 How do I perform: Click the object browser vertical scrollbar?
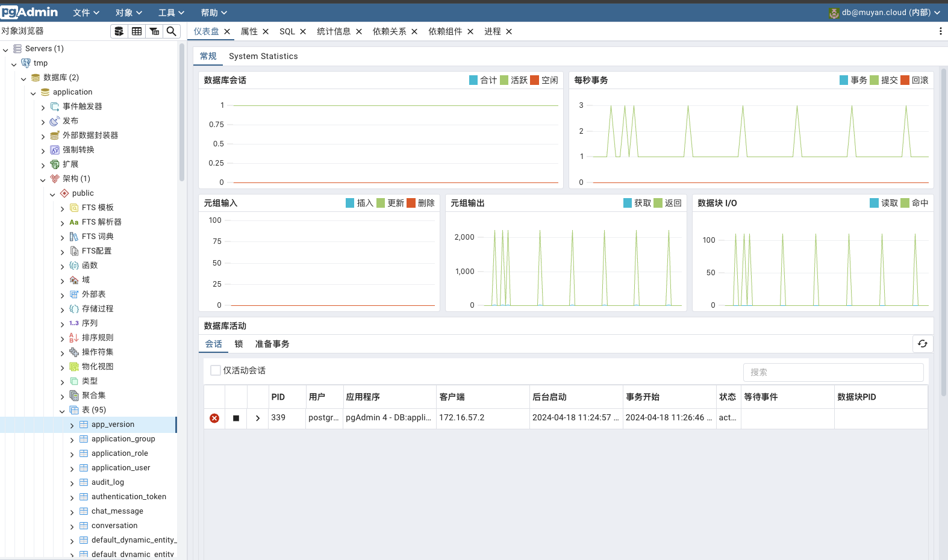182,113
